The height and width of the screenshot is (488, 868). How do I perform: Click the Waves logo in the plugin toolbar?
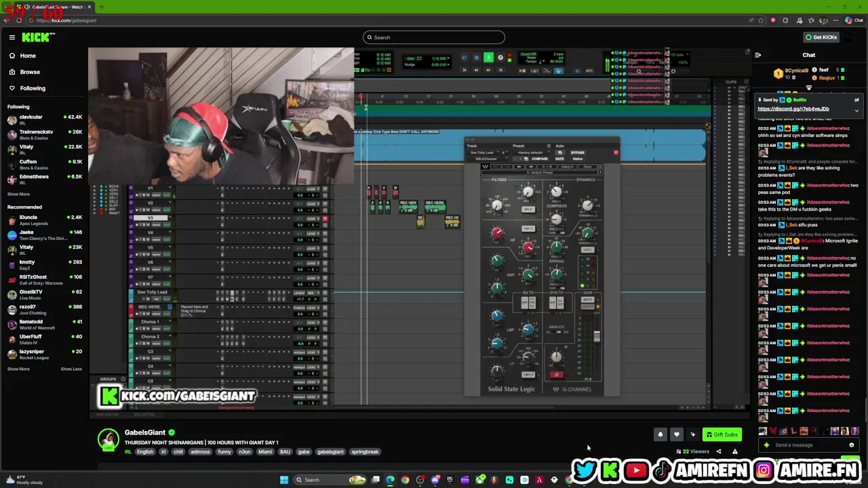(485, 167)
